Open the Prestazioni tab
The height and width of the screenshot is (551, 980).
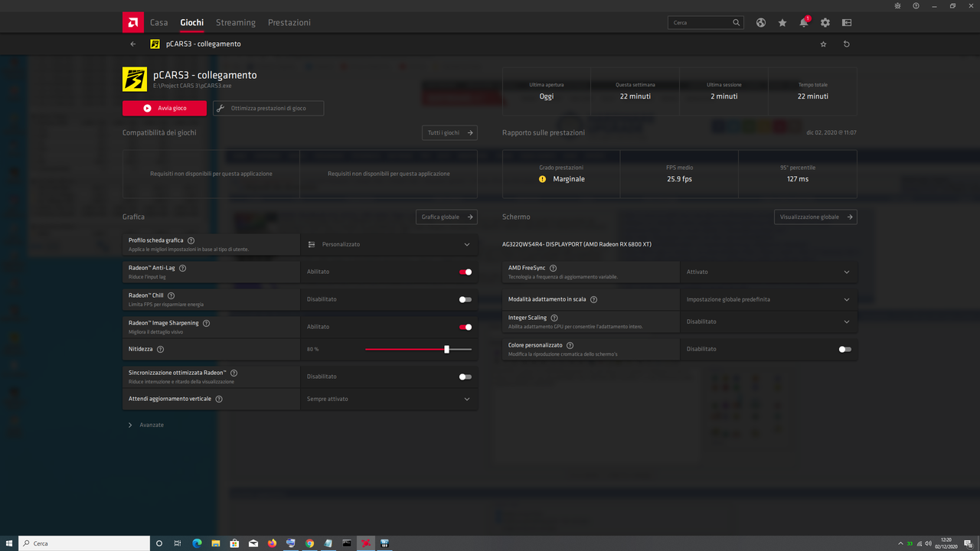[x=289, y=22]
